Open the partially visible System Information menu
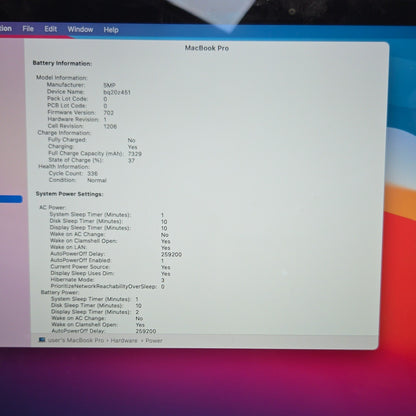Screen dimensions: 416x416 coord(6,28)
